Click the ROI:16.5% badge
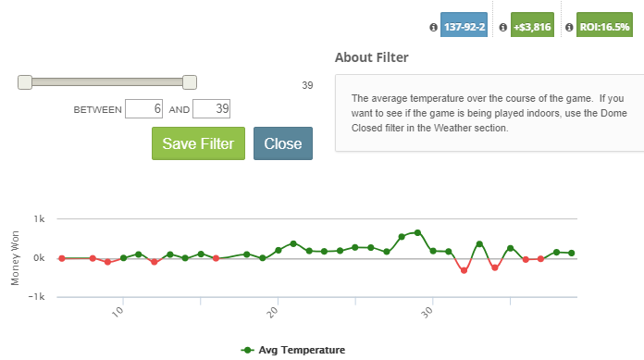Image resolution: width=644 pixels, height=360 pixels. 604,25
